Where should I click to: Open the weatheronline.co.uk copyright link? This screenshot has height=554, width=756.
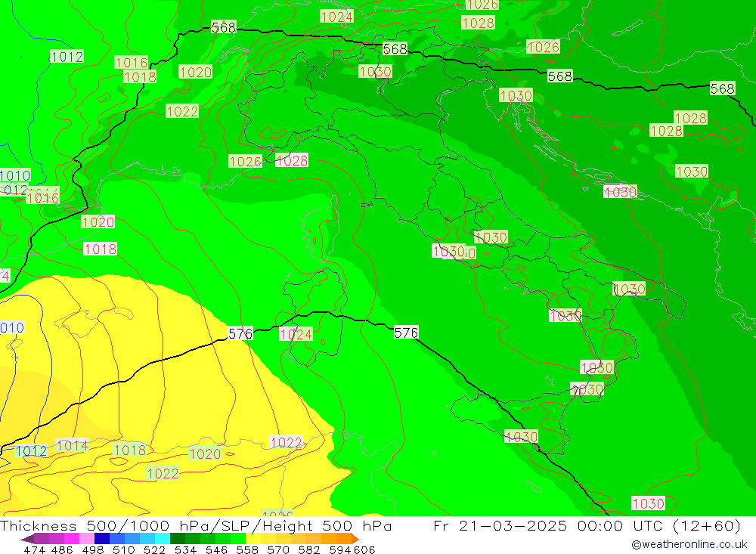[x=689, y=544]
